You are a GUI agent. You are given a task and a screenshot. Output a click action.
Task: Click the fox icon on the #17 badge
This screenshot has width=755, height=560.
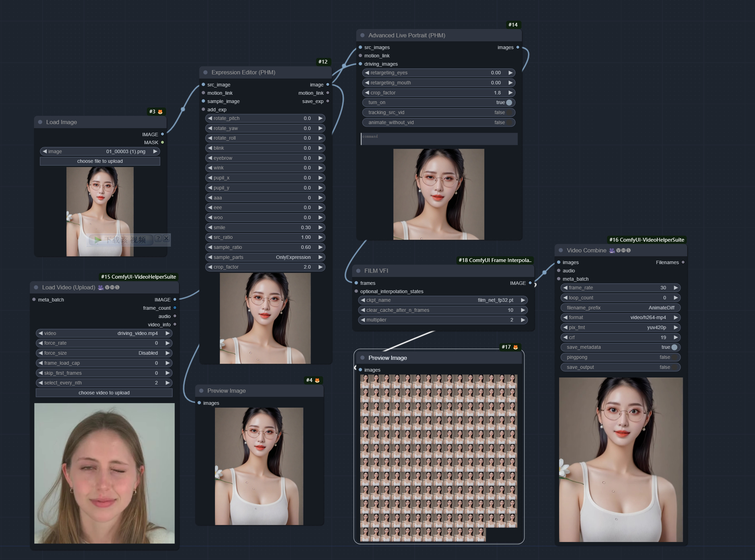pos(515,347)
